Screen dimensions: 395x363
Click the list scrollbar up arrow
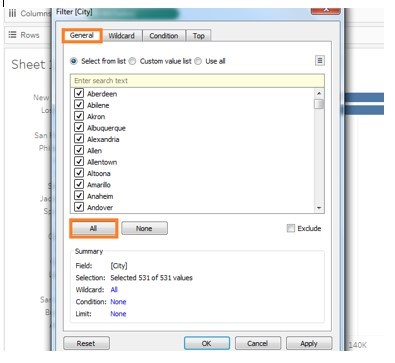[319, 93]
